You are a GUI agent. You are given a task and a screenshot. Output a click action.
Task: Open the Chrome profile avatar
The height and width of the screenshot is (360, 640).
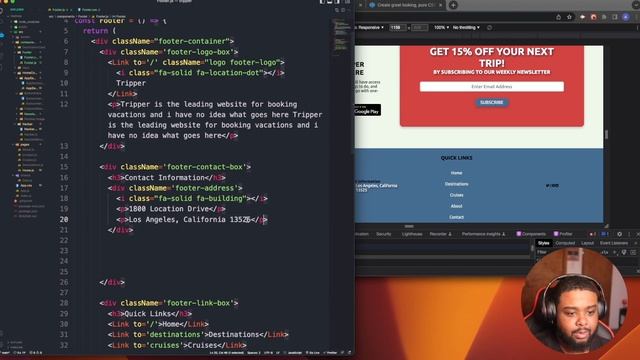click(626, 17)
